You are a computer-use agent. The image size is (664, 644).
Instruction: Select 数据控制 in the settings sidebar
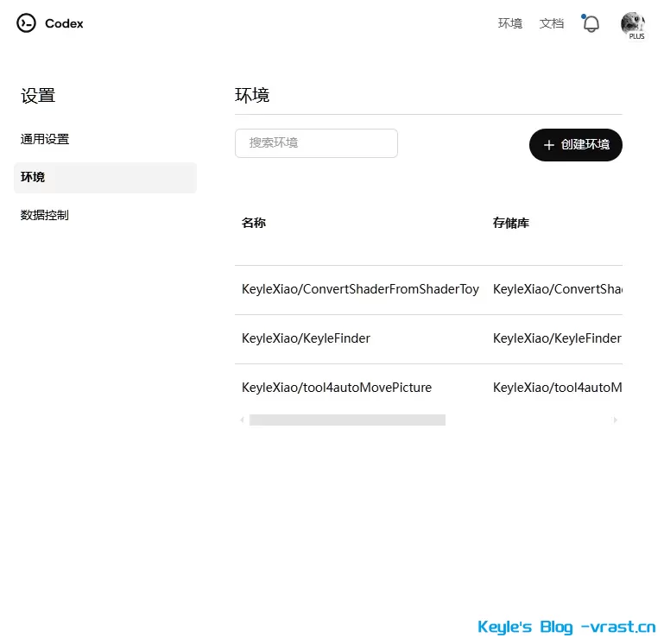coord(44,215)
